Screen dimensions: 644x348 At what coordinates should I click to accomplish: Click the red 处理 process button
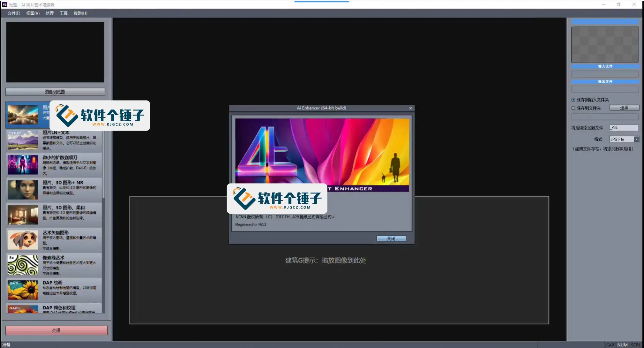[x=56, y=330]
